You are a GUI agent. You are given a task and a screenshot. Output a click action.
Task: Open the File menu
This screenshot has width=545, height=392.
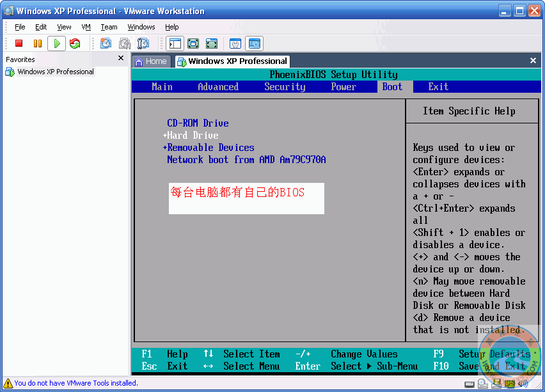coord(20,27)
